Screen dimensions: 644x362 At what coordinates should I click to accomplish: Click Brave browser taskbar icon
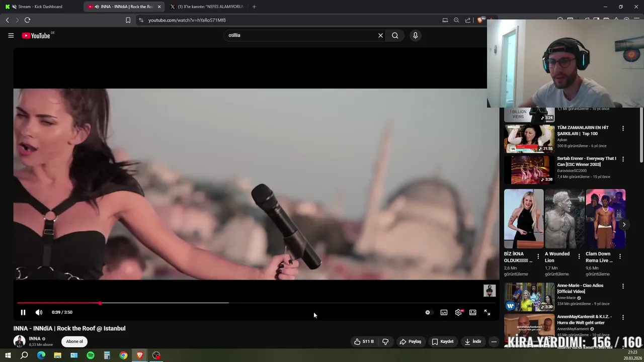coord(140,355)
